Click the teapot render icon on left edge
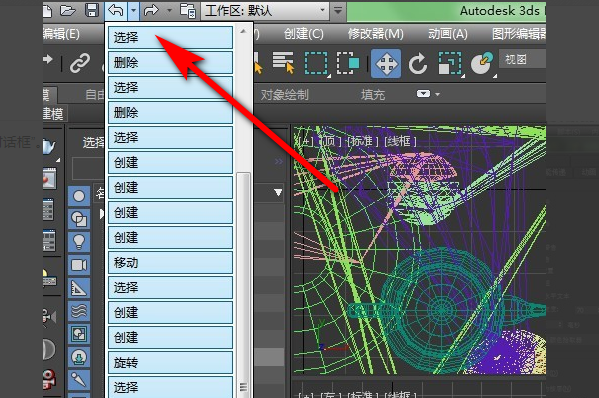599x398 pixels. tap(49, 146)
